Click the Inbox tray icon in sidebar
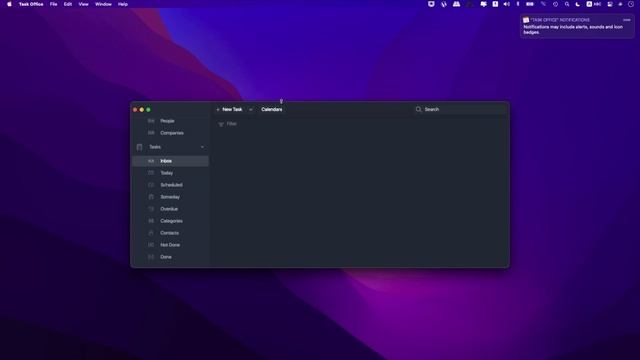640x360 pixels. [151, 161]
